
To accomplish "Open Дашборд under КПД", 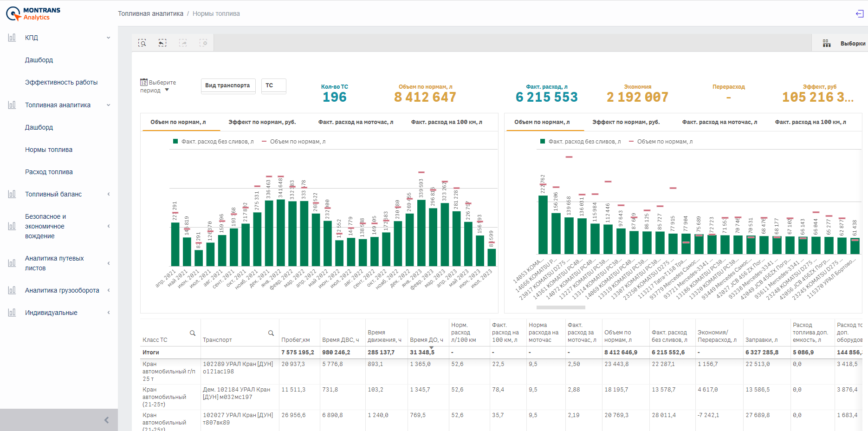I will point(39,60).
